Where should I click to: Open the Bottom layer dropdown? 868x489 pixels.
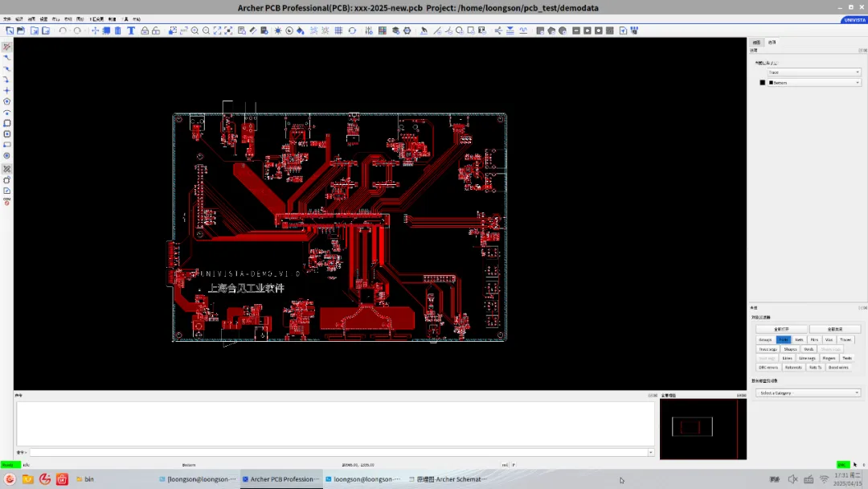[x=814, y=83]
